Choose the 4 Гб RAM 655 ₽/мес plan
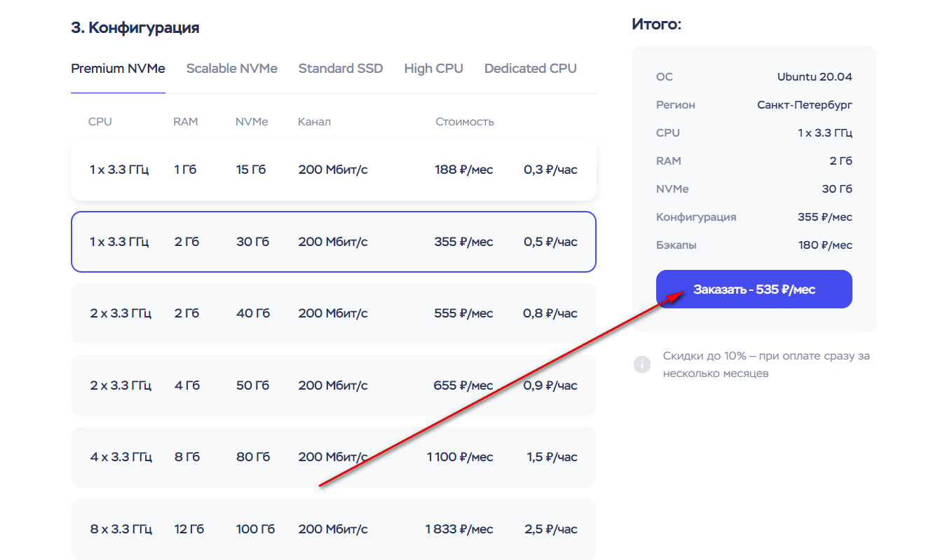The image size is (945, 560). pos(333,385)
